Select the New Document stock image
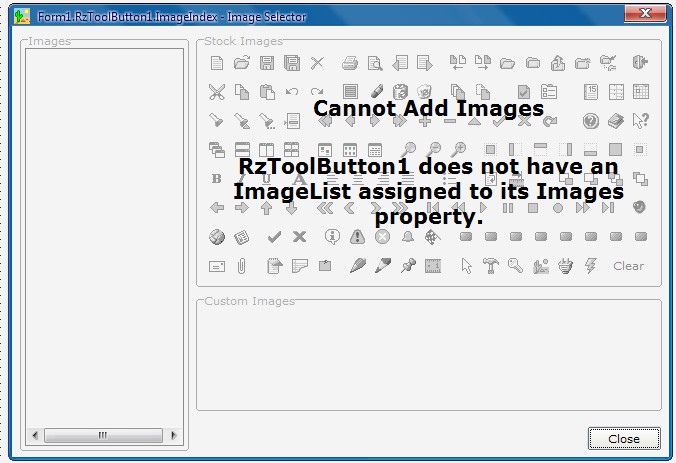Screen dimensions: 676x463 (x=217, y=63)
